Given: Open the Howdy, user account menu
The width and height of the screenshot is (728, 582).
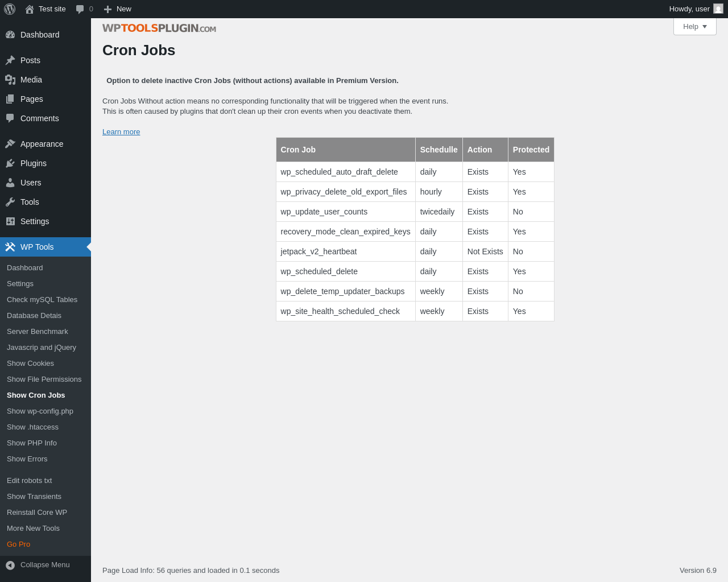Looking at the screenshot, I should click(x=689, y=9).
